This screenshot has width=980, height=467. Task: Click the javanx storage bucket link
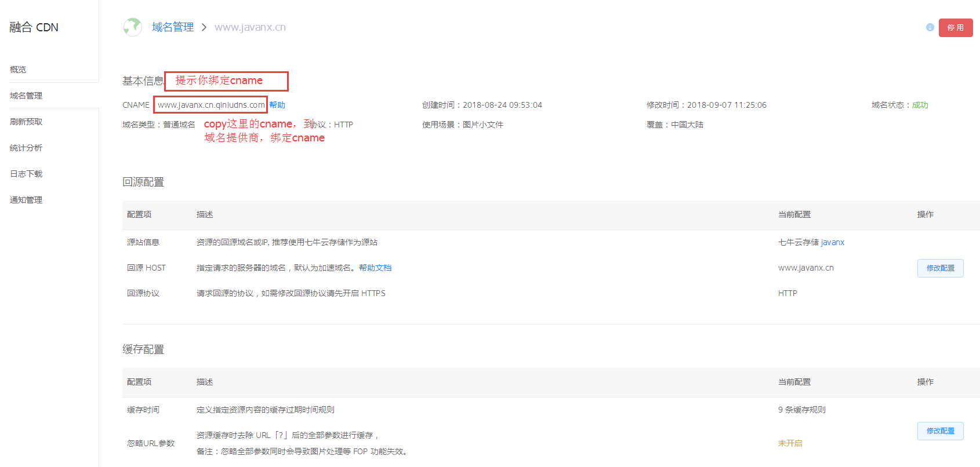(x=833, y=242)
